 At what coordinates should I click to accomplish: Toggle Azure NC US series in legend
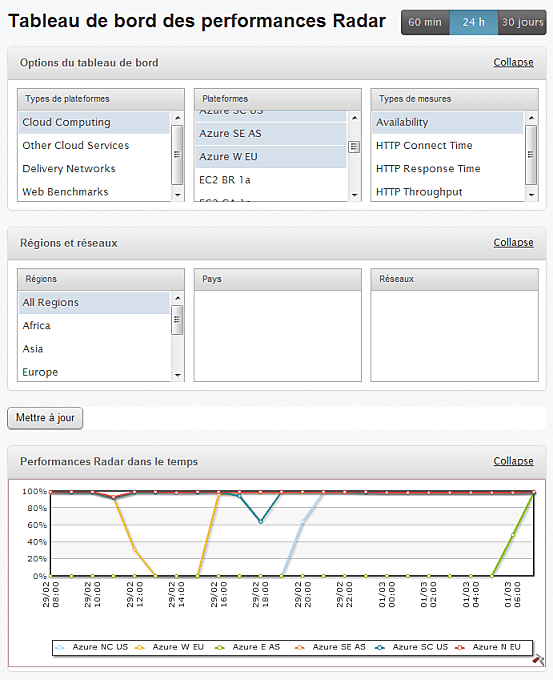pos(91,647)
